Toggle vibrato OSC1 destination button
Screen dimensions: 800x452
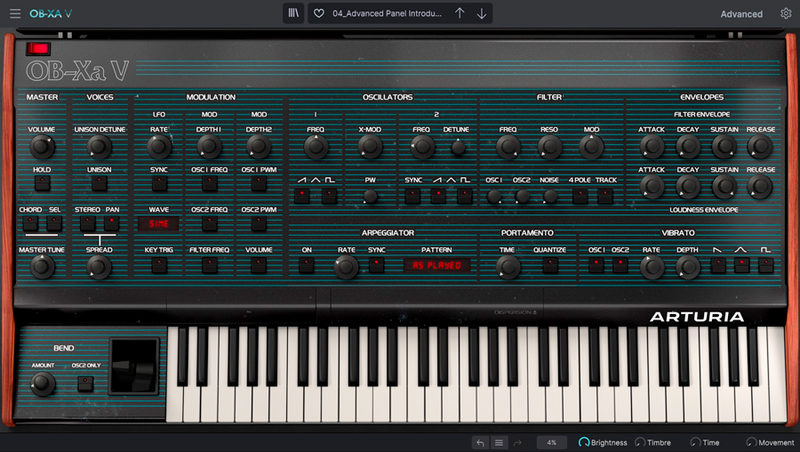[596, 265]
